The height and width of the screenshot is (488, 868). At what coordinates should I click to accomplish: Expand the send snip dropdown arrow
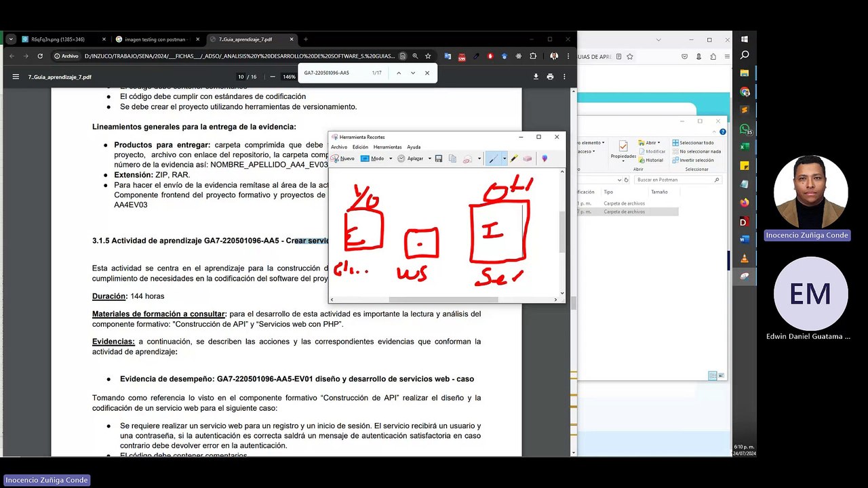pyautogui.click(x=479, y=159)
